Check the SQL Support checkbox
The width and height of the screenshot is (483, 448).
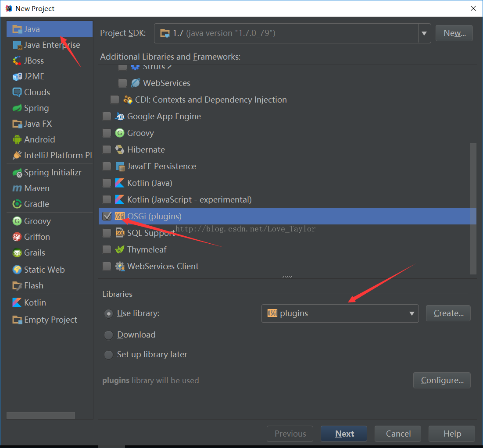(107, 232)
